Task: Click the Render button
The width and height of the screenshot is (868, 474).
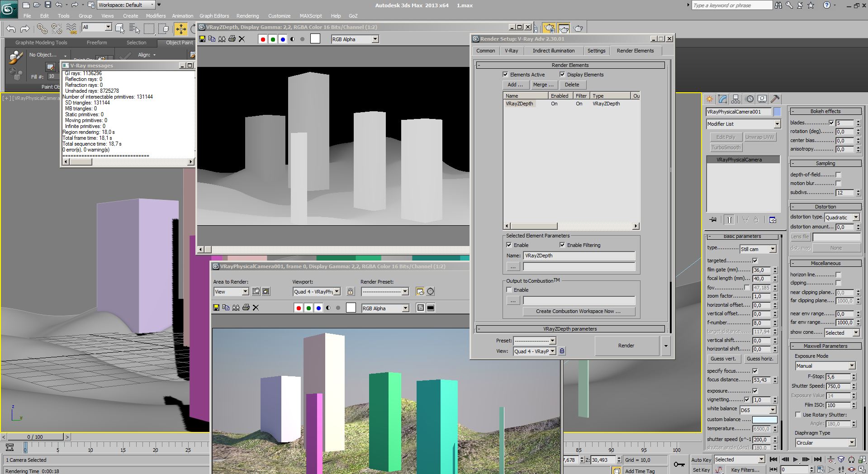Action: 626,346
